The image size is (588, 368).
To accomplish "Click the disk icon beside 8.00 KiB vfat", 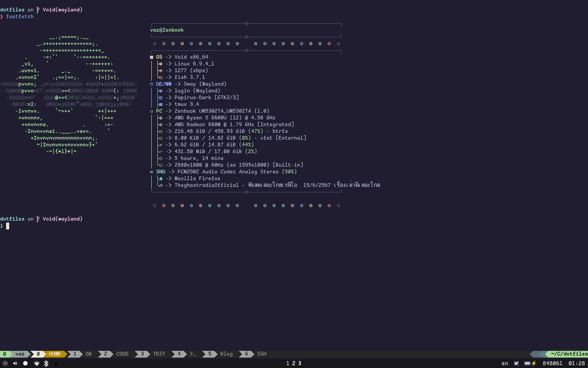I will 161,138.
